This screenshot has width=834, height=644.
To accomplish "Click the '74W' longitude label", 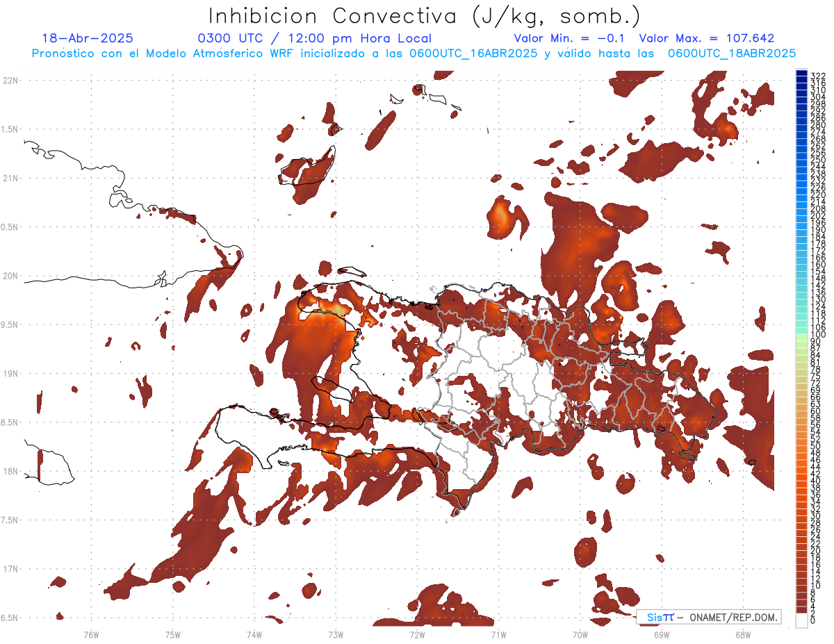I will click(254, 634).
